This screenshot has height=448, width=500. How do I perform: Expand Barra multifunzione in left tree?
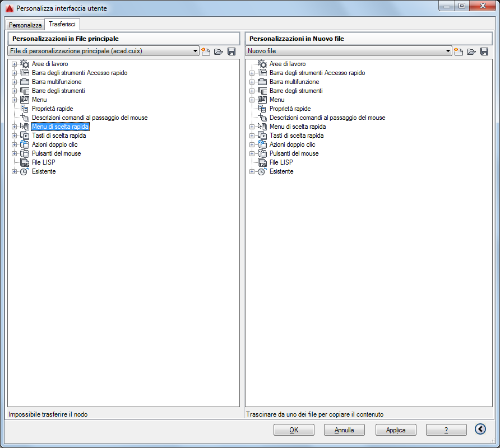[14, 82]
